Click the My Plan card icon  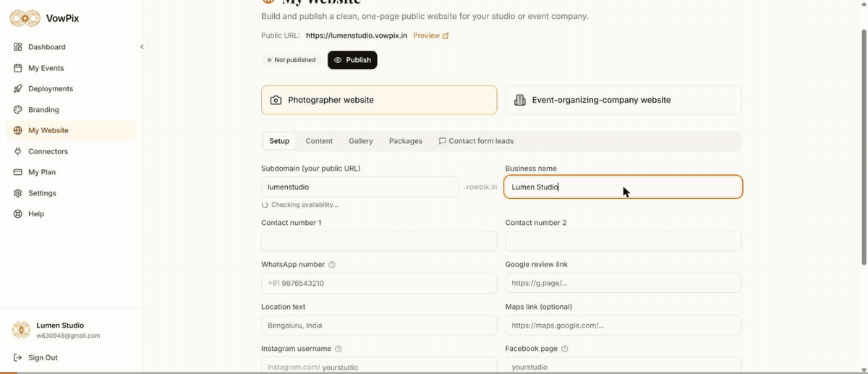point(18,172)
